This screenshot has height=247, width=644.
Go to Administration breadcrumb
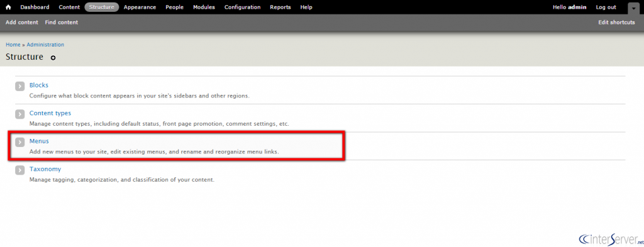click(x=45, y=45)
